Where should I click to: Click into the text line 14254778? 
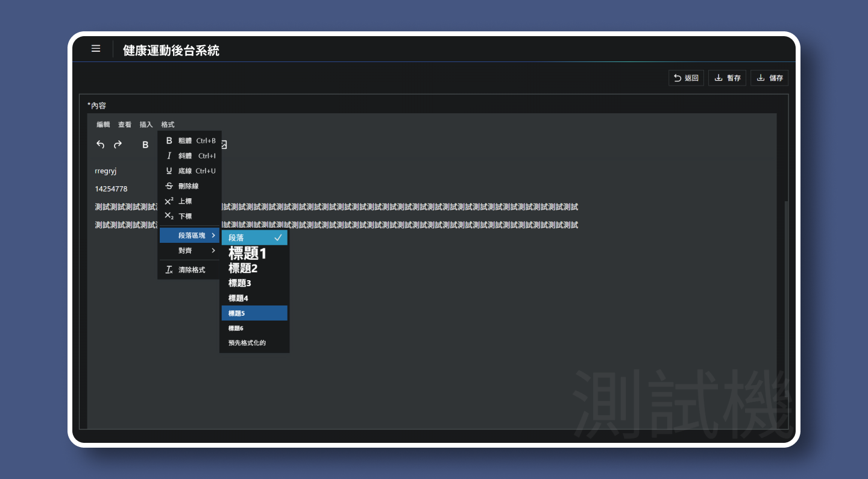[x=112, y=189]
